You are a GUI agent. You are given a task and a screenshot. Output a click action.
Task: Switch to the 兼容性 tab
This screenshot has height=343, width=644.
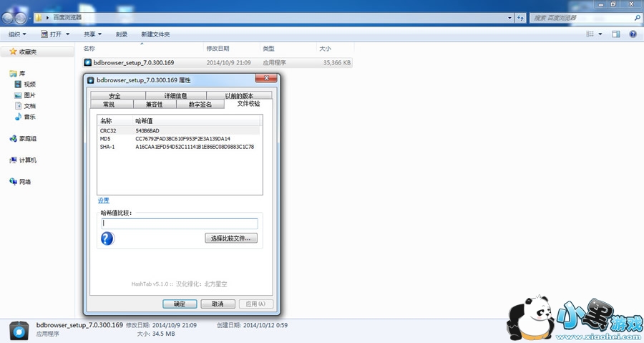(x=155, y=105)
